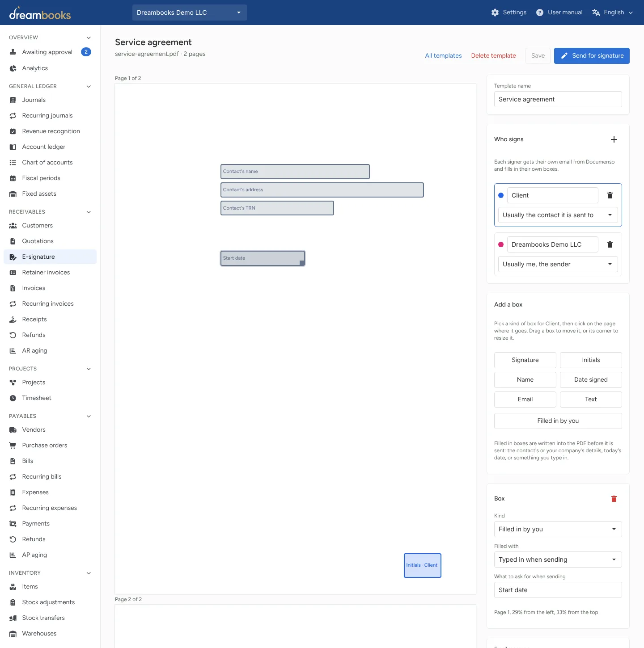Click the blue Client color dot

tap(501, 195)
